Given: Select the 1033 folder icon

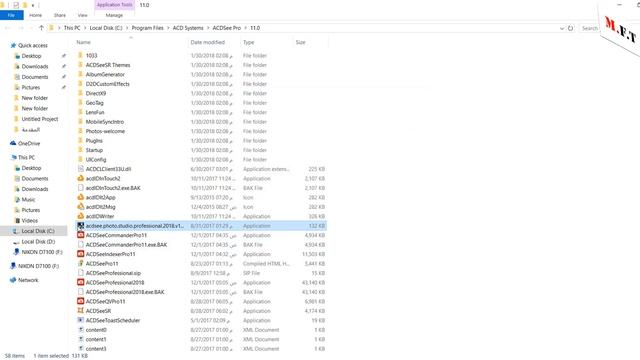Looking at the screenshot, I should coord(80,55).
